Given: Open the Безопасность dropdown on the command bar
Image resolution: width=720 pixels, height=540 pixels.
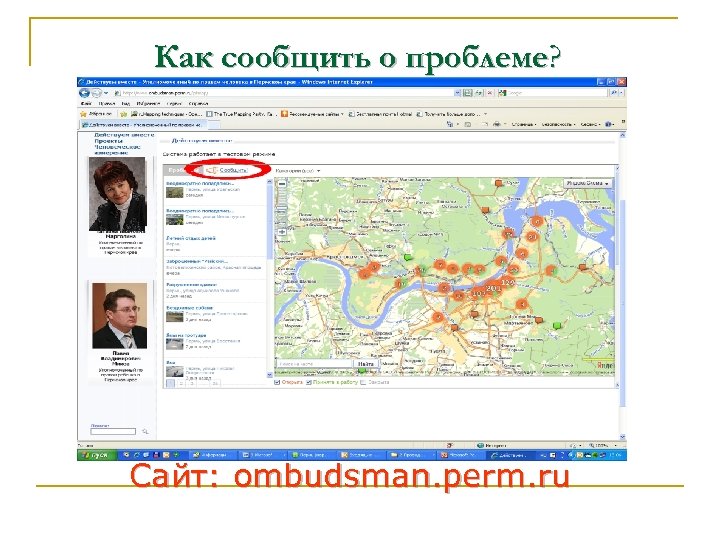Looking at the screenshot, I should [557, 124].
